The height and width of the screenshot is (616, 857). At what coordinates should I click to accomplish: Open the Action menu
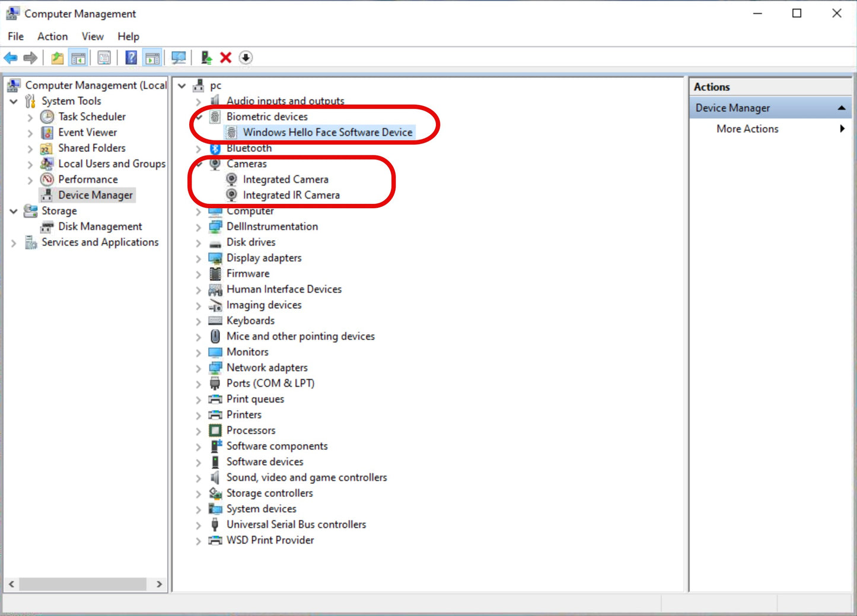click(52, 36)
